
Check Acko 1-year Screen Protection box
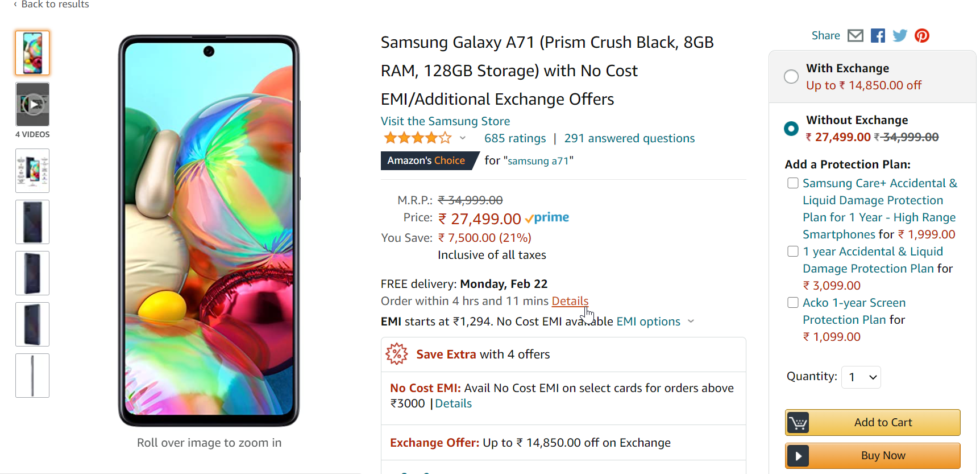793,303
